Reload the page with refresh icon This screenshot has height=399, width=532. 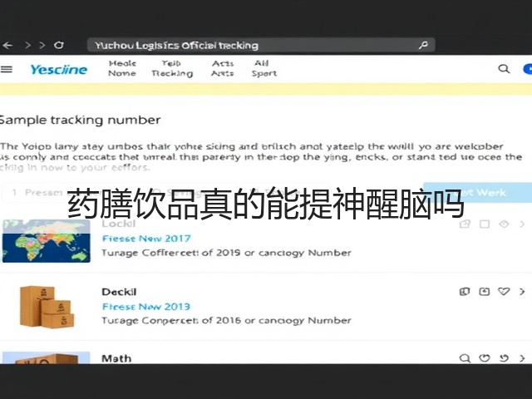[x=59, y=45]
